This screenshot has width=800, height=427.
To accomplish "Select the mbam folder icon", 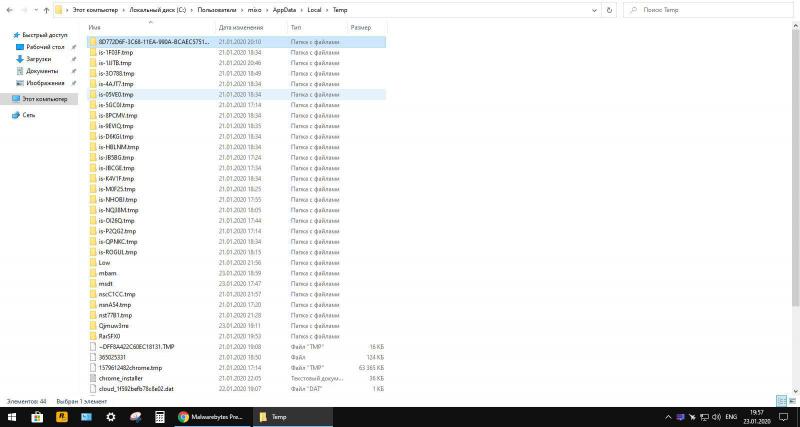I will click(x=92, y=273).
